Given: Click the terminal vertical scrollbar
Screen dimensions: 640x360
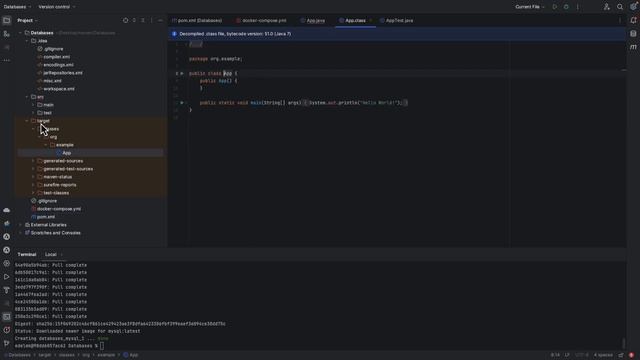Looking at the screenshot, I should click(x=624, y=343).
